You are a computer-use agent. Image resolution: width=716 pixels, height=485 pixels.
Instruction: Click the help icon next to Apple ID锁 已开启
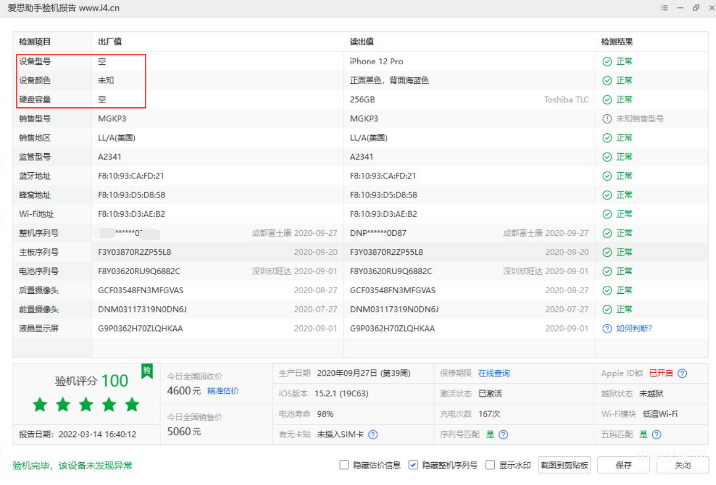click(682, 373)
